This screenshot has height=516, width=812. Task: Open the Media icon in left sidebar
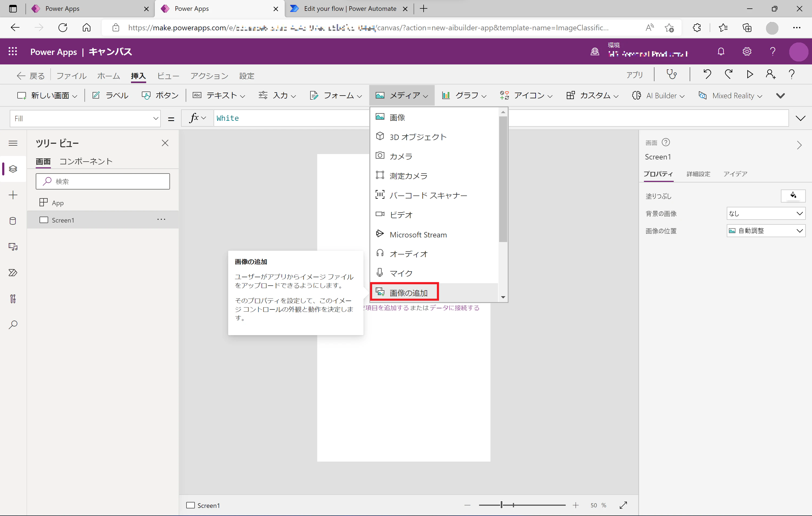coord(13,247)
